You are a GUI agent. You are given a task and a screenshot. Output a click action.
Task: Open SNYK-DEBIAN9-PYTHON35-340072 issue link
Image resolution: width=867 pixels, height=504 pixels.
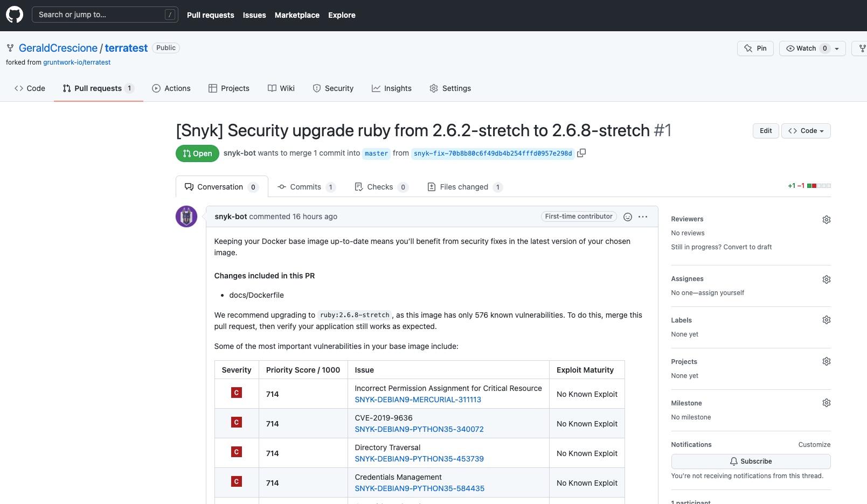point(419,429)
